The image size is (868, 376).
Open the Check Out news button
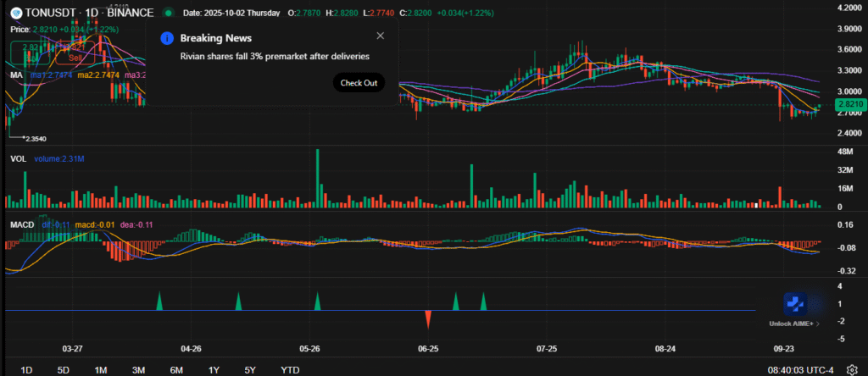(x=359, y=83)
